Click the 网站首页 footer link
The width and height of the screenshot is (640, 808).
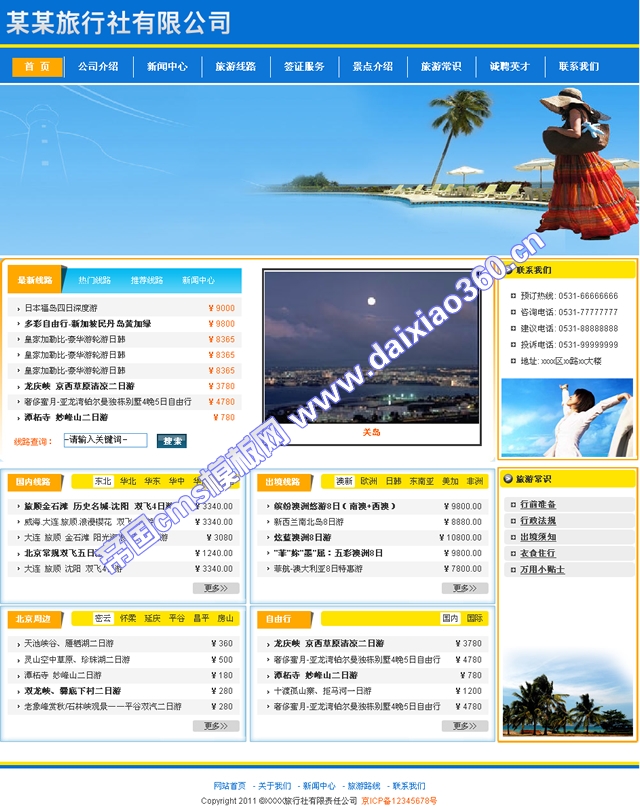click(229, 786)
